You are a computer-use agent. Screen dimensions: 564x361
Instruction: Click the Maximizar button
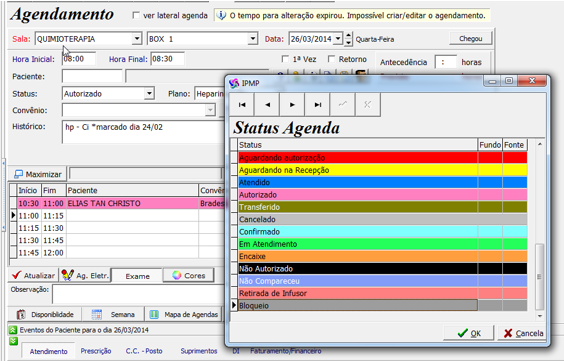click(37, 174)
